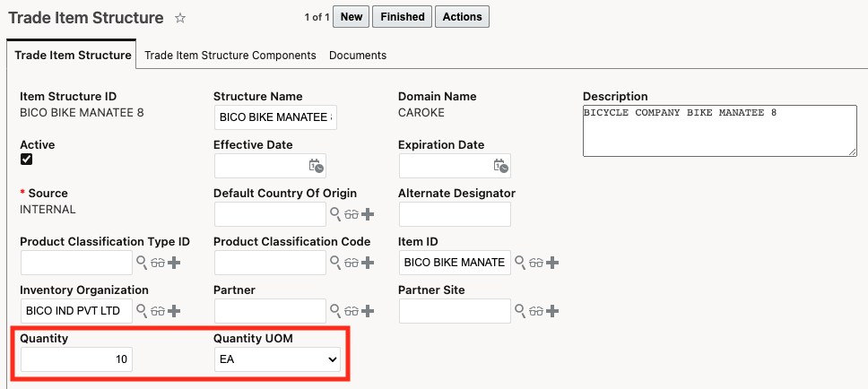The width and height of the screenshot is (868, 389).
Task: Uncheck the Active checkbox
Action: pyautogui.click(x=27, y=160)
